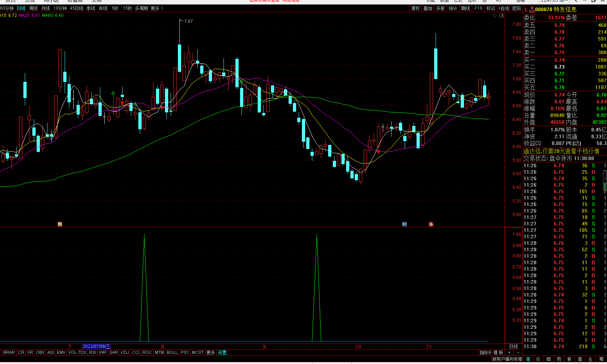Open the 60分钟 period chart
Screen dimensions: 607x364
click(x=7, y=8)
